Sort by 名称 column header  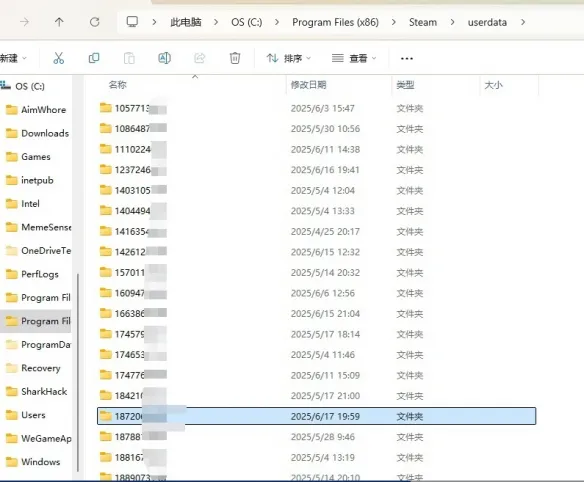point(118,85)
